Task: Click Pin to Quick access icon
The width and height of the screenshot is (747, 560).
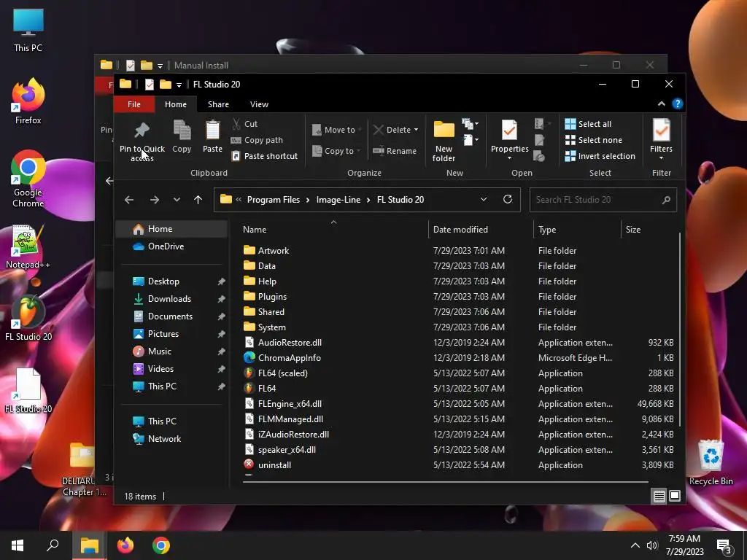Action: pyautogui.click(x=142, y=130)
